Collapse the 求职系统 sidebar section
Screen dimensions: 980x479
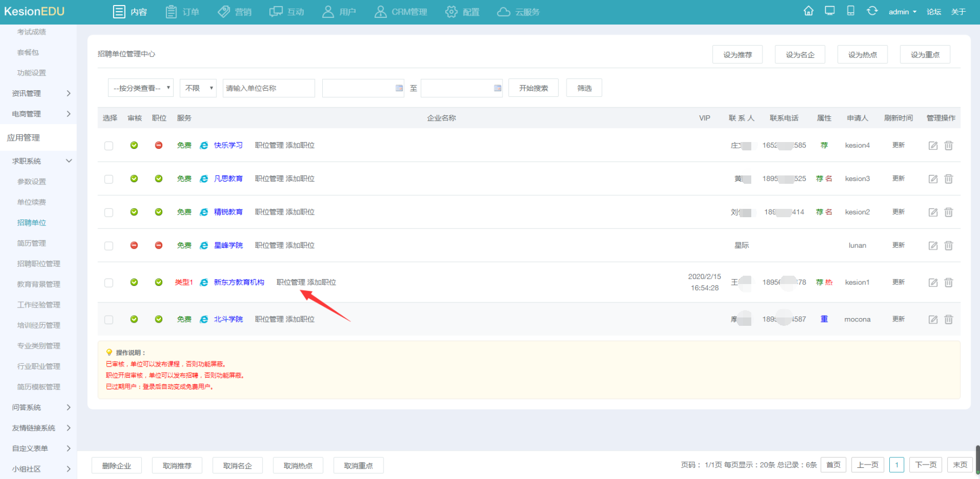[38, 161]
